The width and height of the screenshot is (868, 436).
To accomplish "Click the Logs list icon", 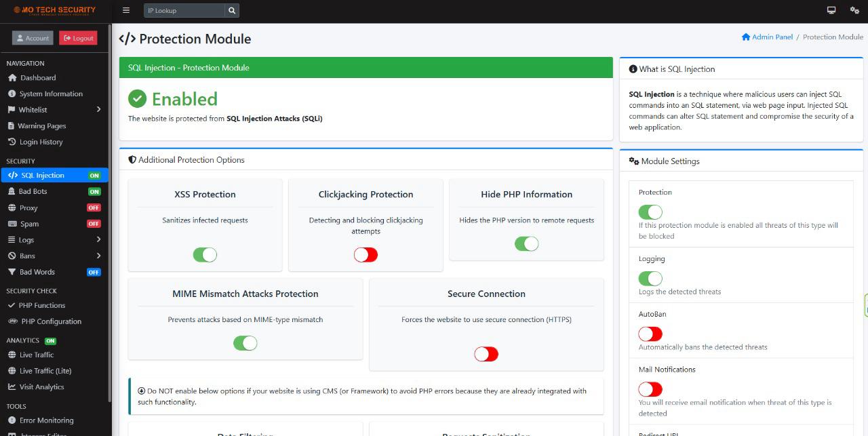I will [12, 240].
